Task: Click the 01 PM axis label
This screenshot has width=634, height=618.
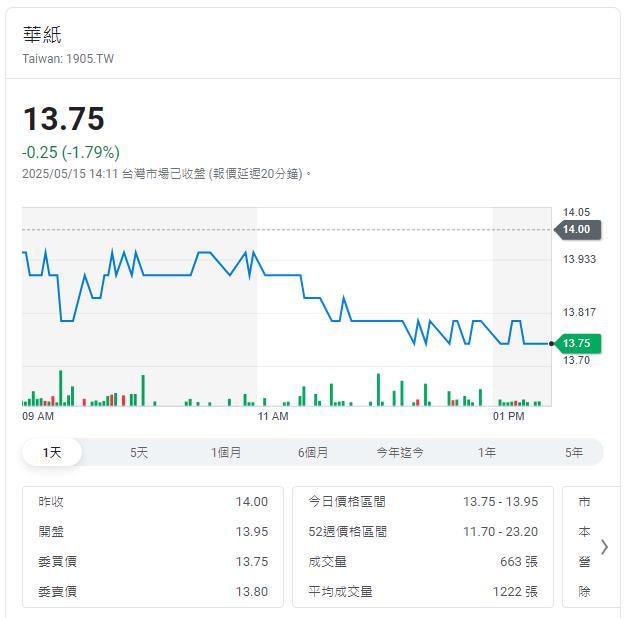Action: pyautogui.click(x=509, y=416)
